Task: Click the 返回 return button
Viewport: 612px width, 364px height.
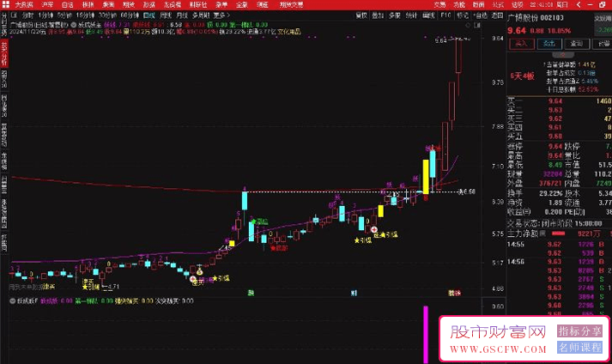Action: tap(497, 15)
